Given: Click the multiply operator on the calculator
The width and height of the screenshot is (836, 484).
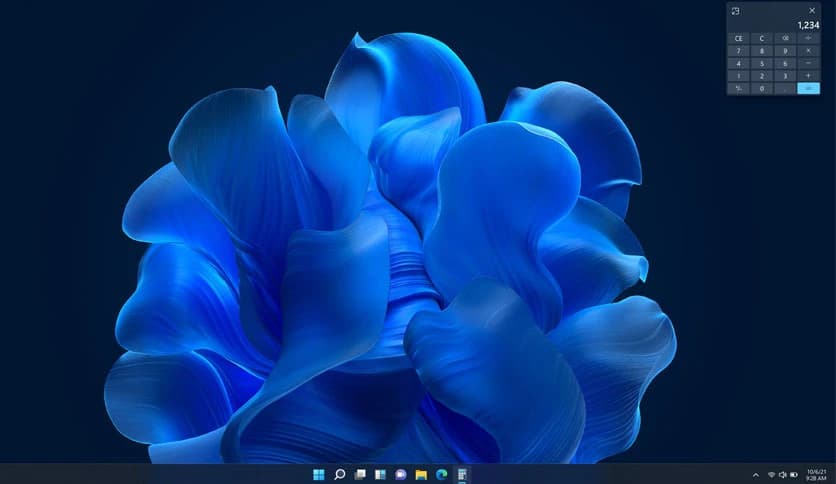Looking at the screenshot, I should tap(808, 51).
